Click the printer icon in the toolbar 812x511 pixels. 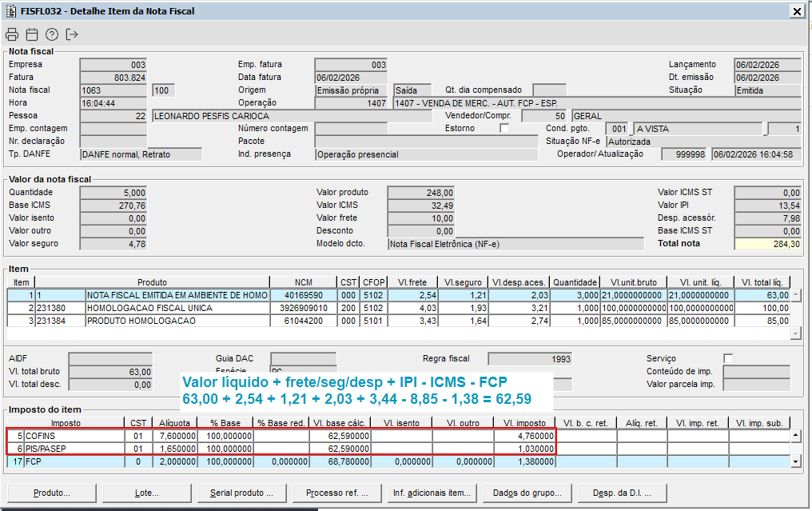click(11, 34)
